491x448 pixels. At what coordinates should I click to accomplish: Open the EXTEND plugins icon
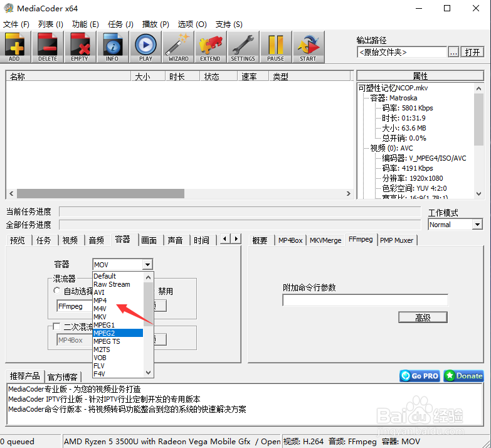click(211, 47)
